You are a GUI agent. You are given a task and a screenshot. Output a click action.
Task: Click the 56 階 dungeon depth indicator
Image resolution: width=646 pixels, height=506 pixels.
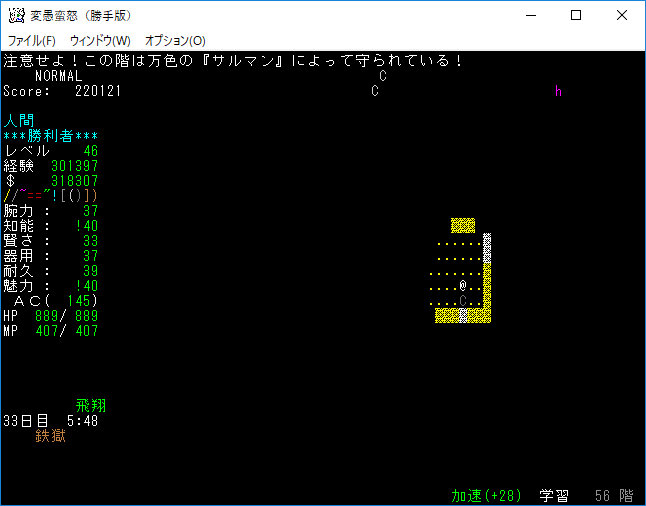pyautogui.click(x=614, y=496)
